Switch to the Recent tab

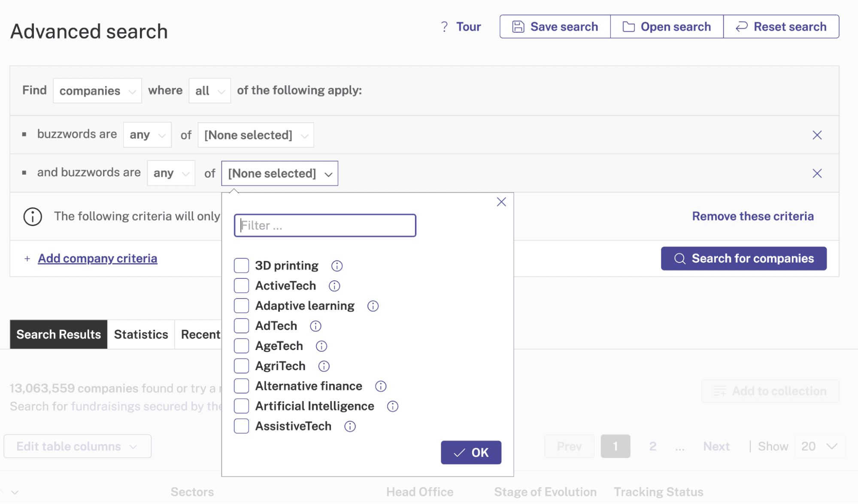(198, 335)
